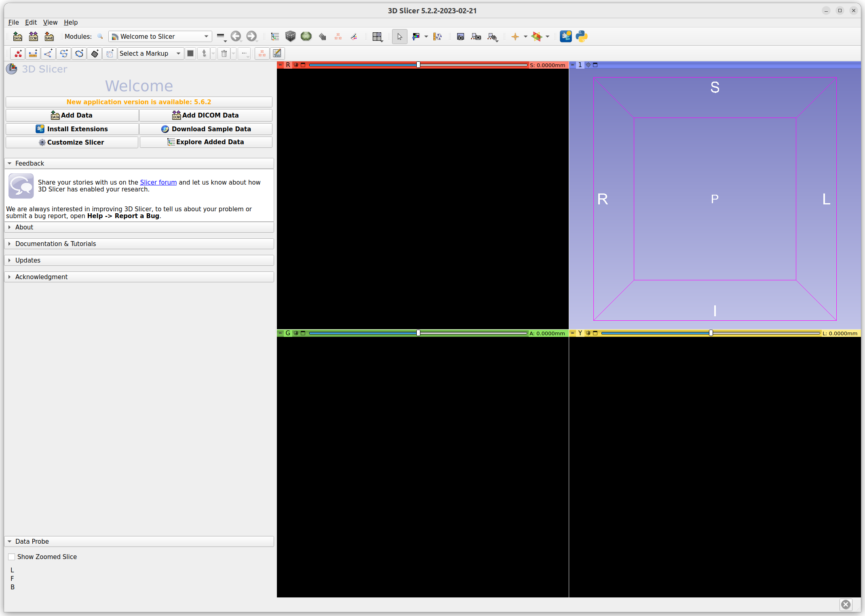865x616 pixels.
Task: Click the Load Data toolbar icon
Action: [x=18, y=36]
